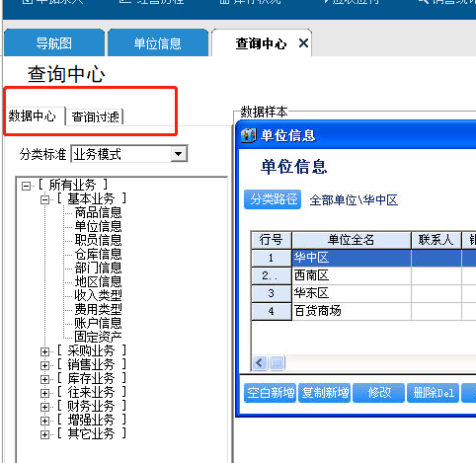
Task: Select the 往来业务 label
Action: [92, 392]
